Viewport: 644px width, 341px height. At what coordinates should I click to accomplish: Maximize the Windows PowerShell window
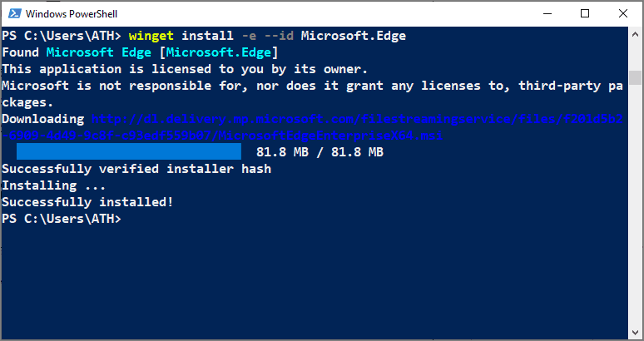[x=585, y=13]
